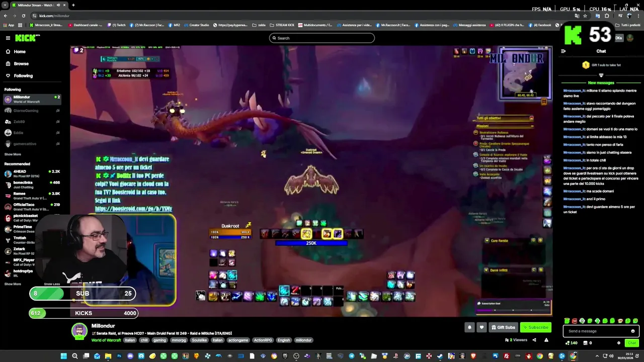Image resolution: width=644 pixels, height=362 pixels.
Task: Collapse recommended list with Show Less
Action: (x=52, y=284)
